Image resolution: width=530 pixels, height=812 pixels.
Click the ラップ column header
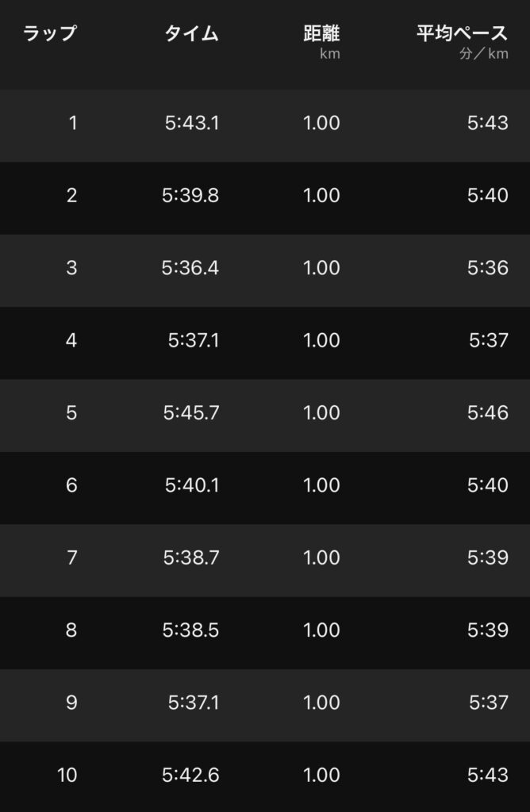(50, 34)
